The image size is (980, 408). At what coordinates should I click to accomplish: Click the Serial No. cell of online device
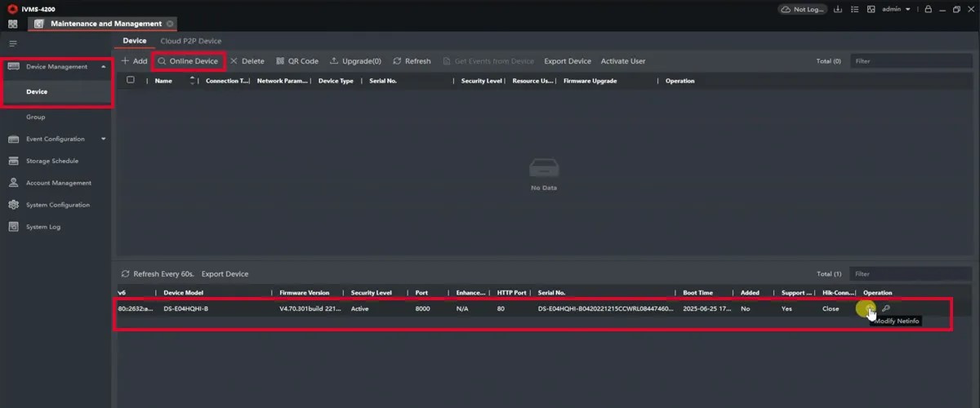coord(607,308)
